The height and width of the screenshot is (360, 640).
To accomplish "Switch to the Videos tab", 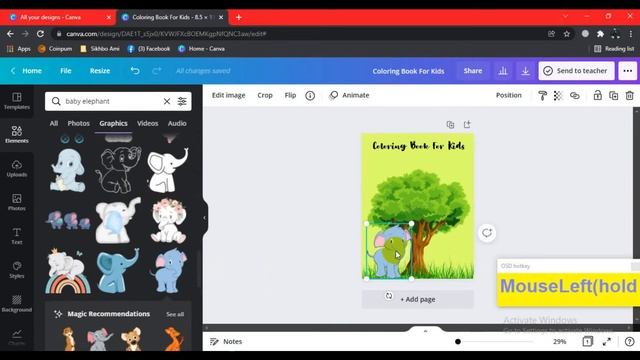I will point(147,123).
